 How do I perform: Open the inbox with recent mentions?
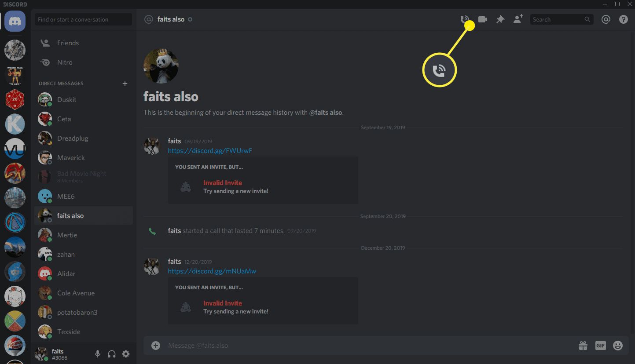606,19
